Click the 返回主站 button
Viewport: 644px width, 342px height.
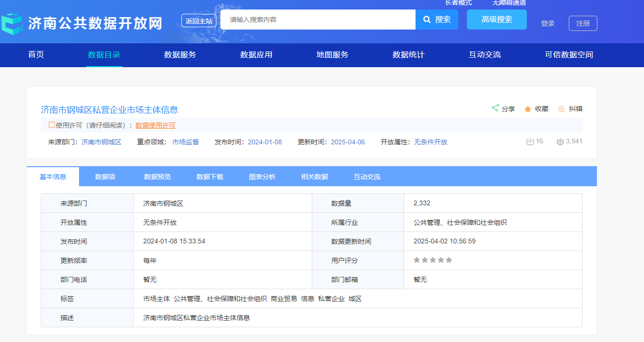coord(199,20)
